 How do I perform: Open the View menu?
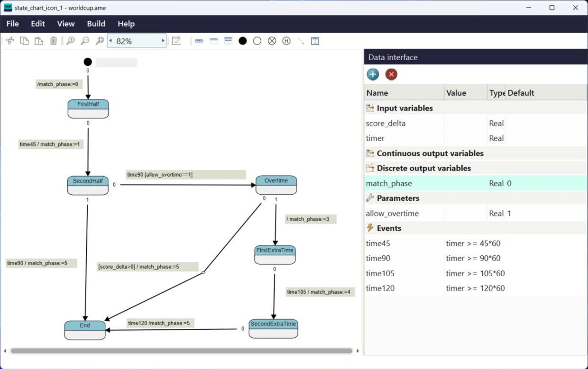[66, 24]
